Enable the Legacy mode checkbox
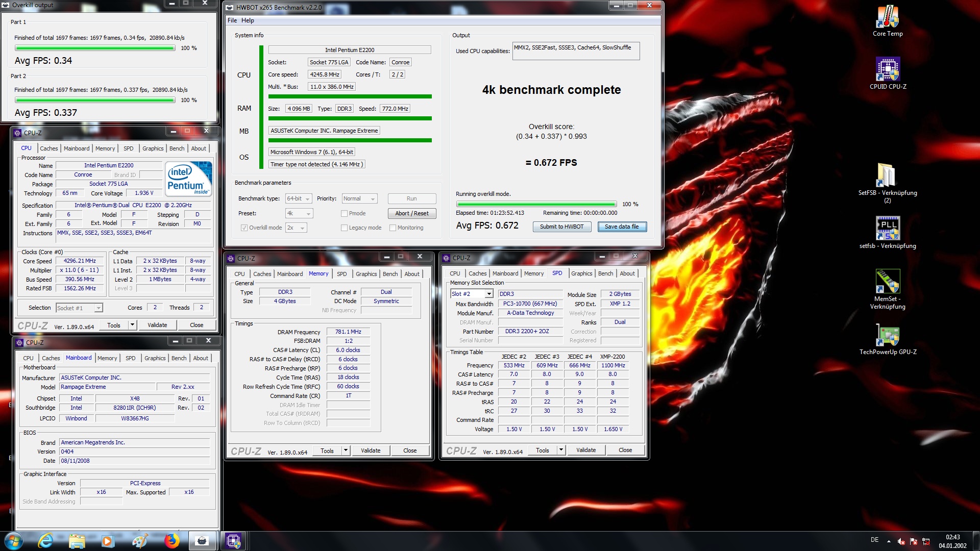 [x=344, y=228]
